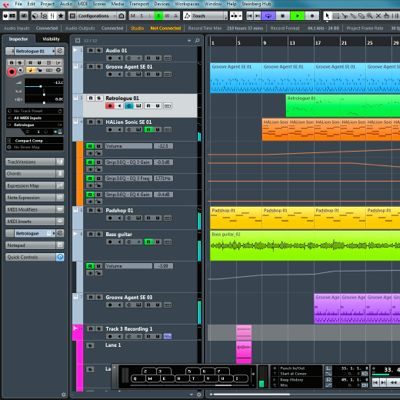Image resolution: width=400 pixels, height=400 pixels.
Task: Record enable the Padshop 01 track
Action: point(110,218)
